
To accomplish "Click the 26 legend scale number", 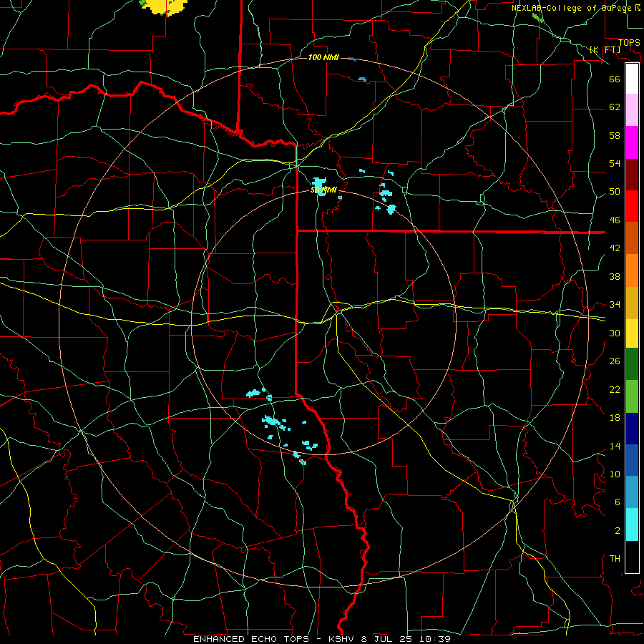I will 615,361.
